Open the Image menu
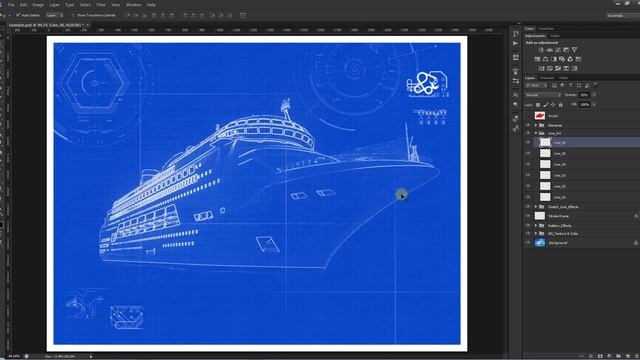The width and height of the screenshot is (640, 360). point(38,5)
